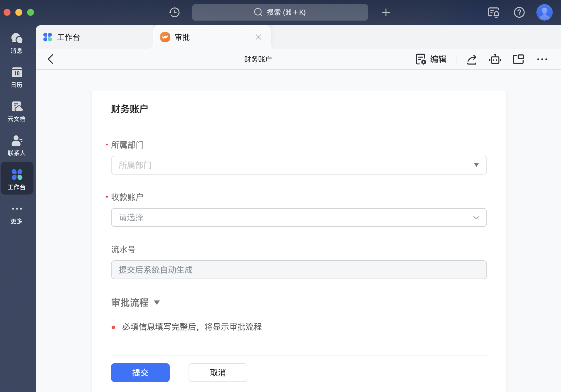Open the help question-mark icon
This screenshot has height=392, width=561.
pos(519,12)
